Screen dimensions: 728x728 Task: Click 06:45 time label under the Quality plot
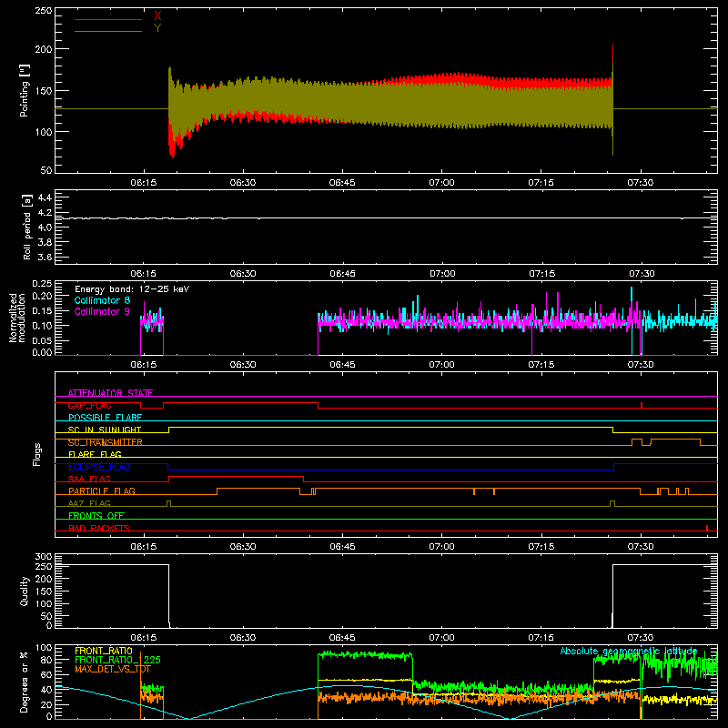coord(342,638)
